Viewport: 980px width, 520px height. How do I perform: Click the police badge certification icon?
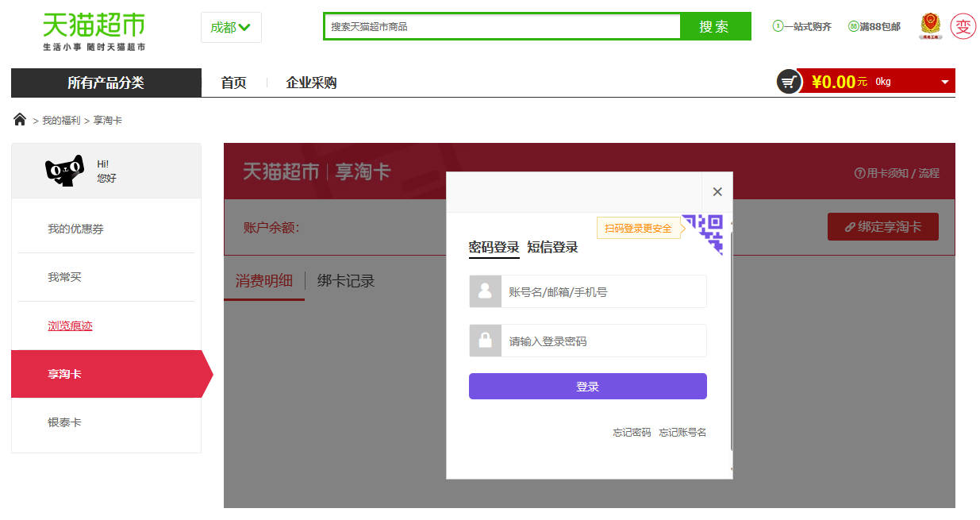931,26
